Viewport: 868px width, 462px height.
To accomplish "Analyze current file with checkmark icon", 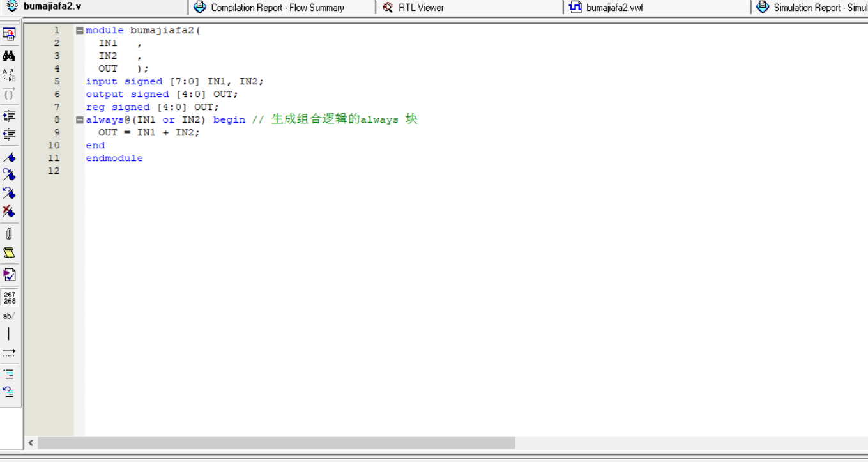I will pyautogui.click(x=9, y=275).
